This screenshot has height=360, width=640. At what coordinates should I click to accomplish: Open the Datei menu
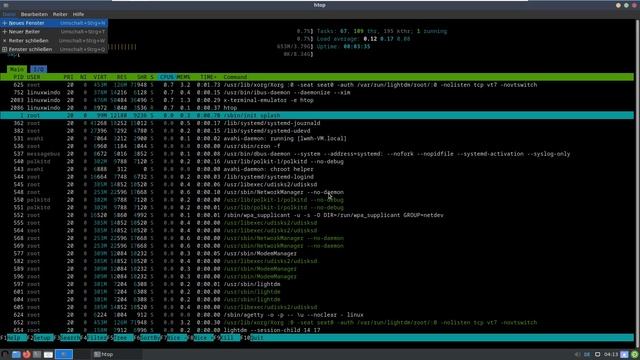tap(9, 14)
